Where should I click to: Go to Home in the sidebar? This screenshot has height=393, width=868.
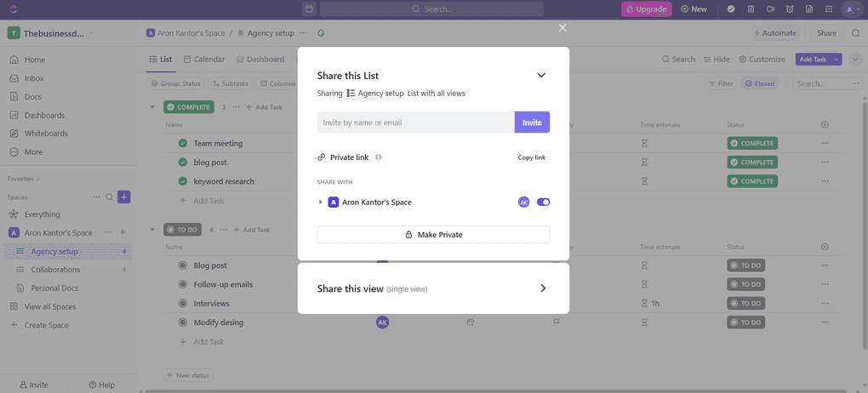pos(35,60)
